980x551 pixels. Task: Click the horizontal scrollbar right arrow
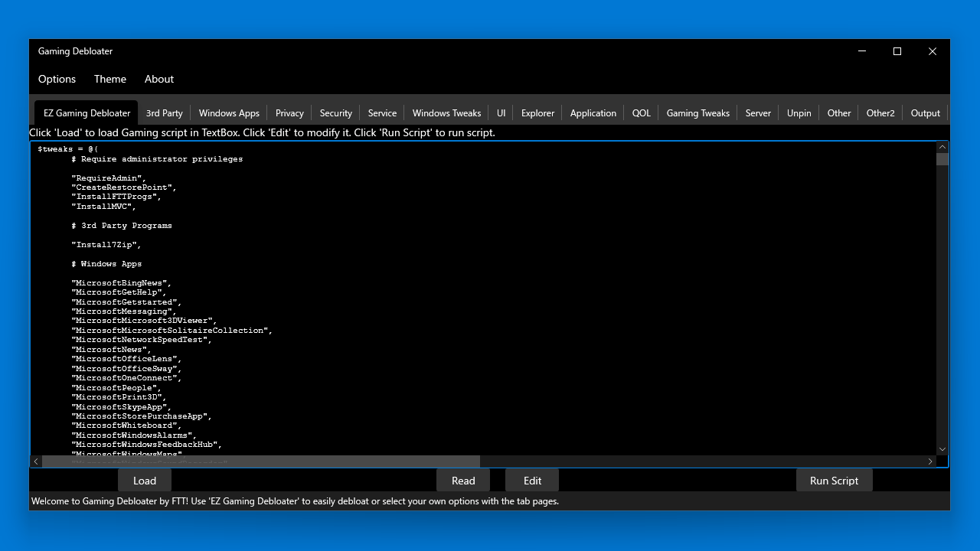coord(930,461)
